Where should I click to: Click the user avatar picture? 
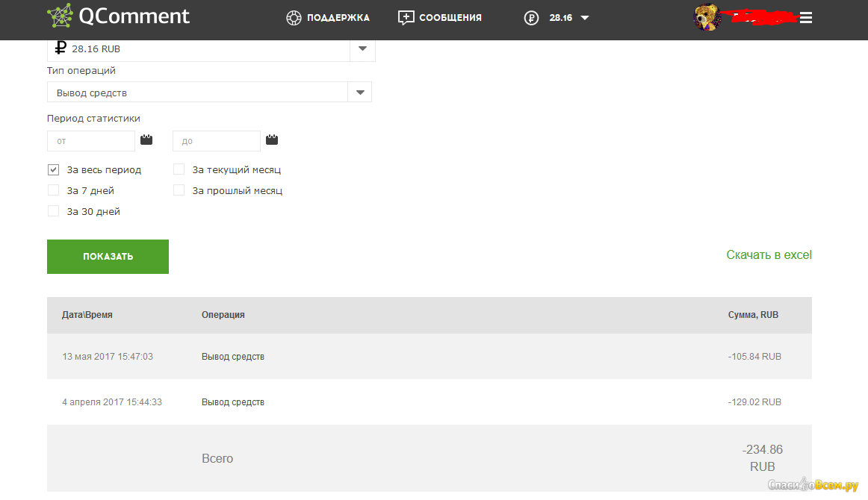(707, 17)
